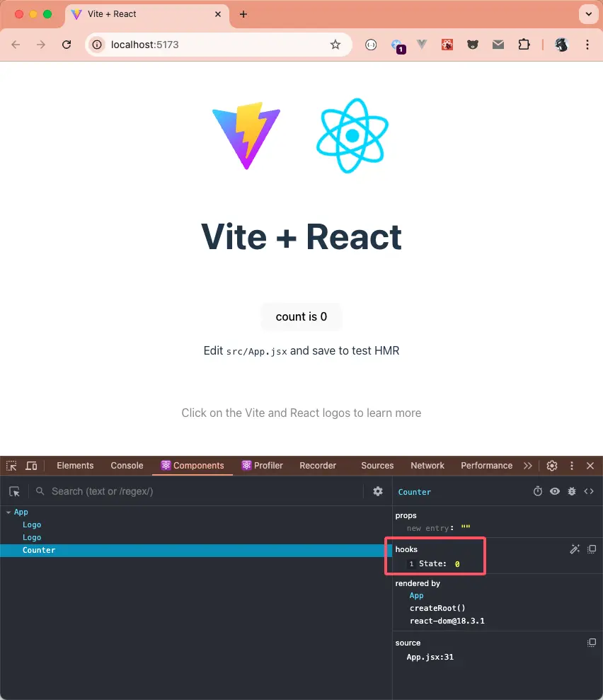
Task: Close the DevTools panel
Action: coord(590,466)
